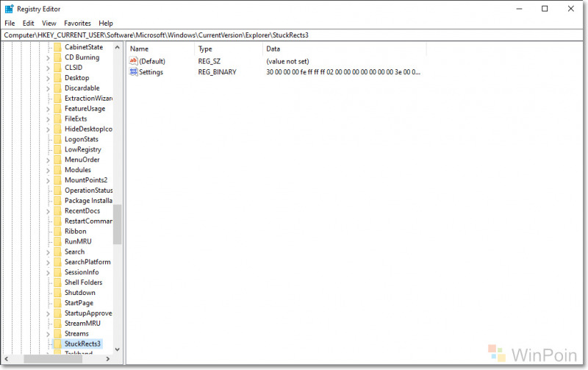Click the tree vertical scrollbar thumb

(x=117, y=224)
